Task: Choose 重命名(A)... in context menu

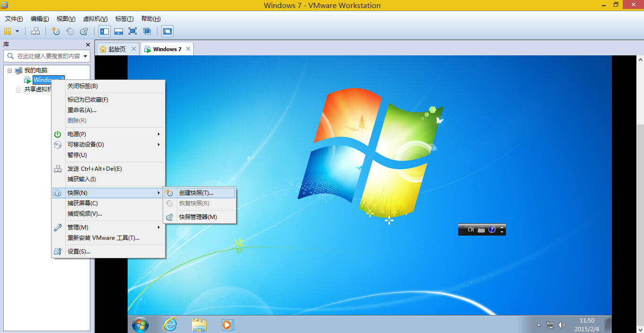Action: (x=108, y=110)
